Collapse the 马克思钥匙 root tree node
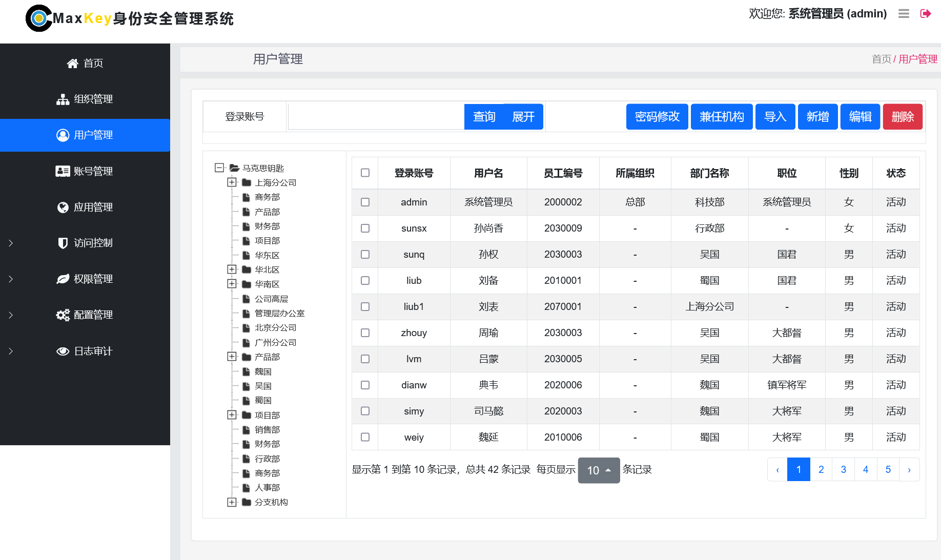 tap(219, 168)
